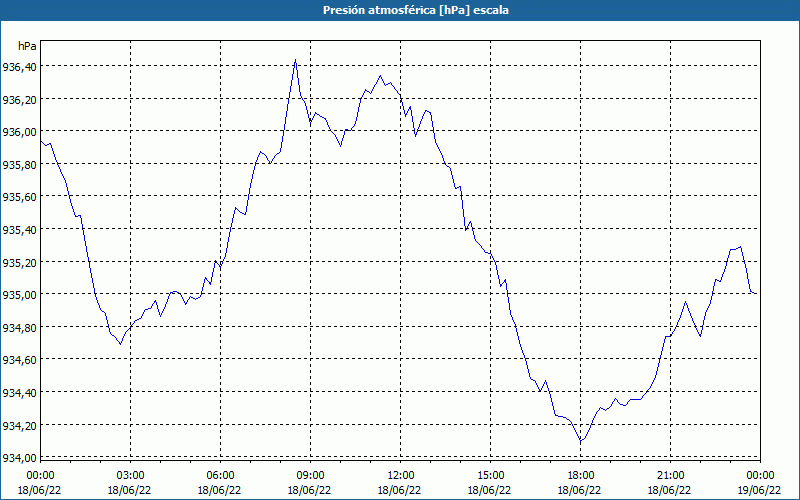Click the 18:00 time axis label
This screenshot has height=500, width=800.
pos(580,476)
